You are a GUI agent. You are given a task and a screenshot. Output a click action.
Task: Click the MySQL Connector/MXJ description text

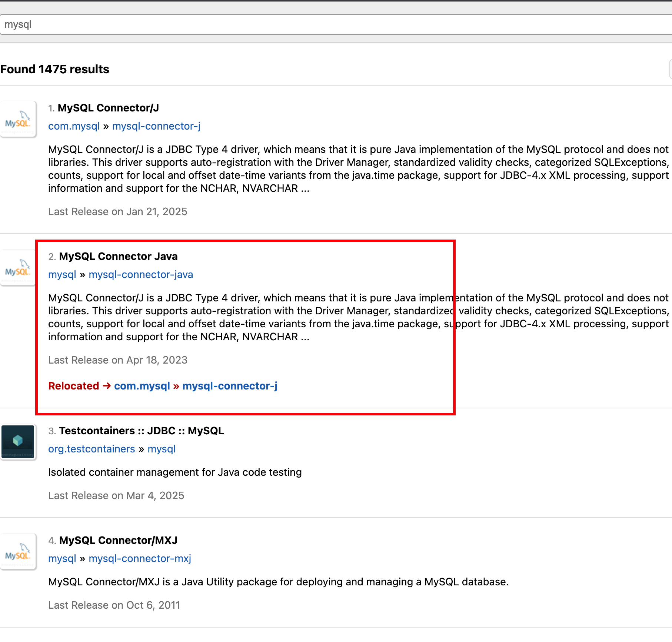[278, 582]
